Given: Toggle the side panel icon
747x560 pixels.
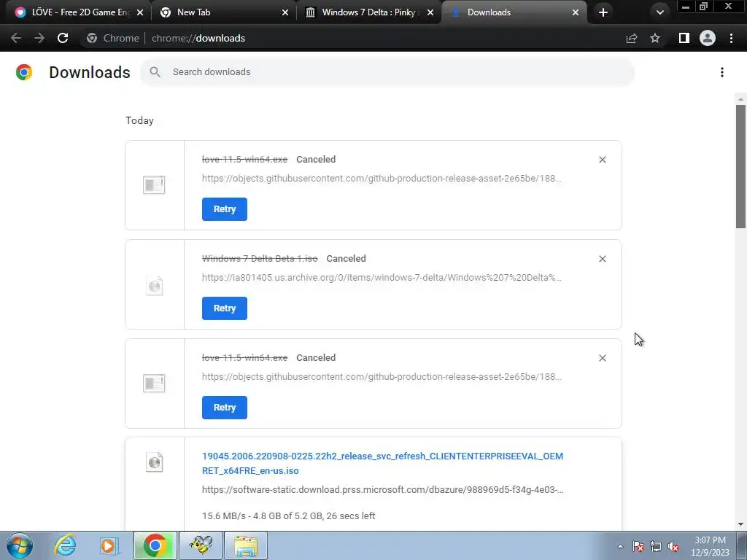Looking at the screenshot, I should tap(684, 38).
